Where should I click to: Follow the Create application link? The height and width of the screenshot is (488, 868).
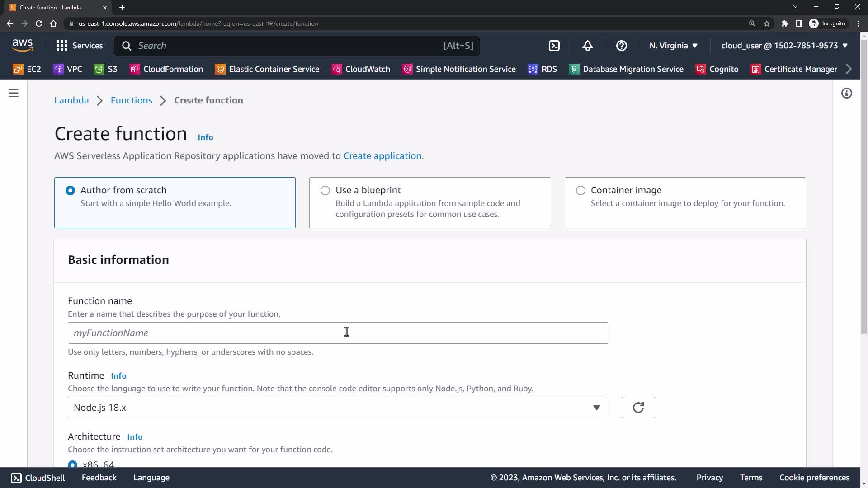(x=382, y=156)
